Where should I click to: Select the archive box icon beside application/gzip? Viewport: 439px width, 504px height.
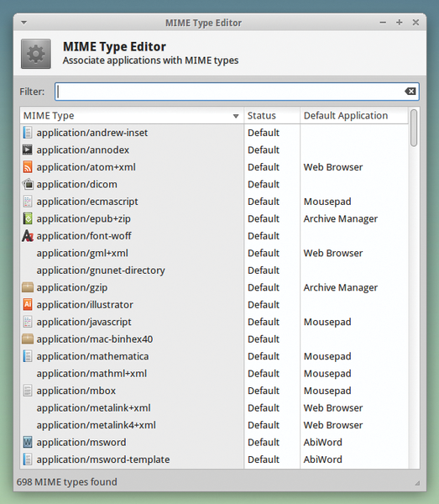tap(28, 287)
